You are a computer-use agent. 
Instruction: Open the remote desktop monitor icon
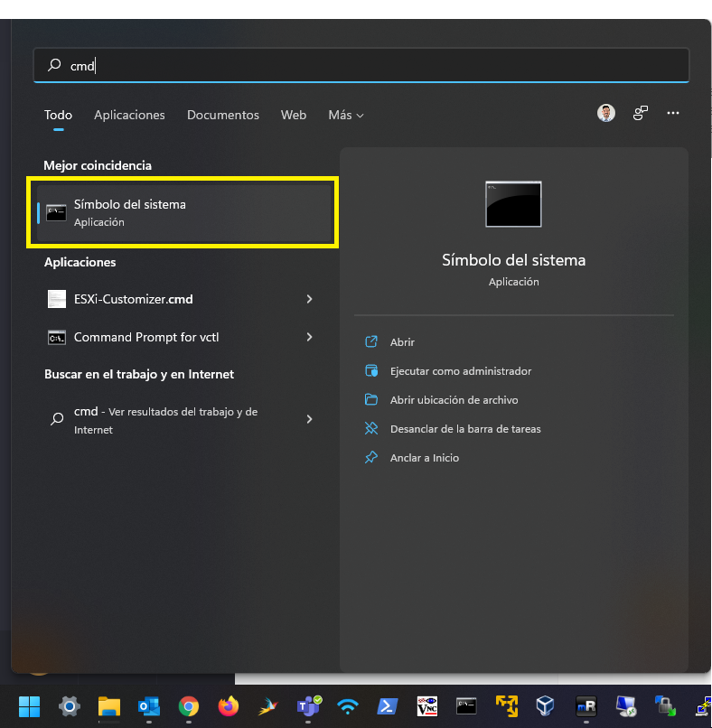coord(625,706)
